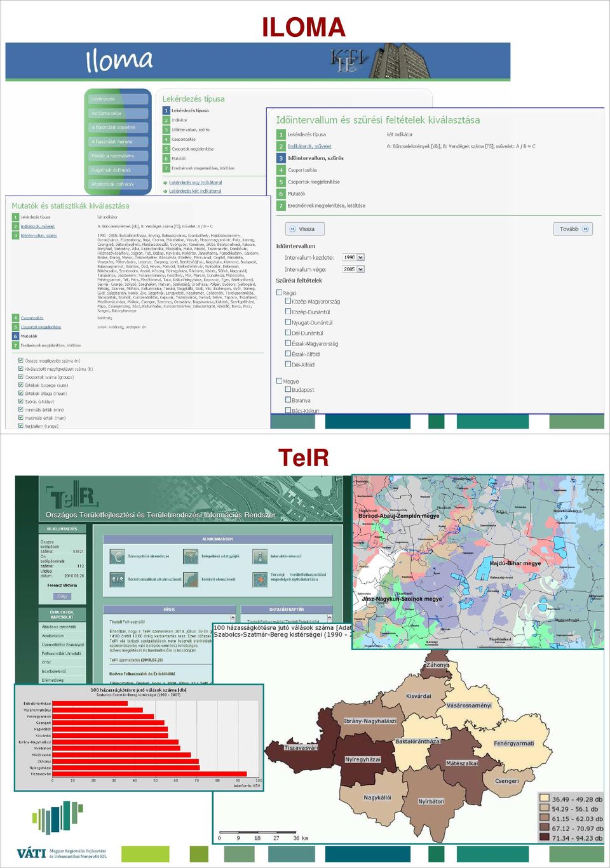Click the Nagykállói district on the map
The image size is (610, 868).
pyautogui.click(x=377, y=796)
